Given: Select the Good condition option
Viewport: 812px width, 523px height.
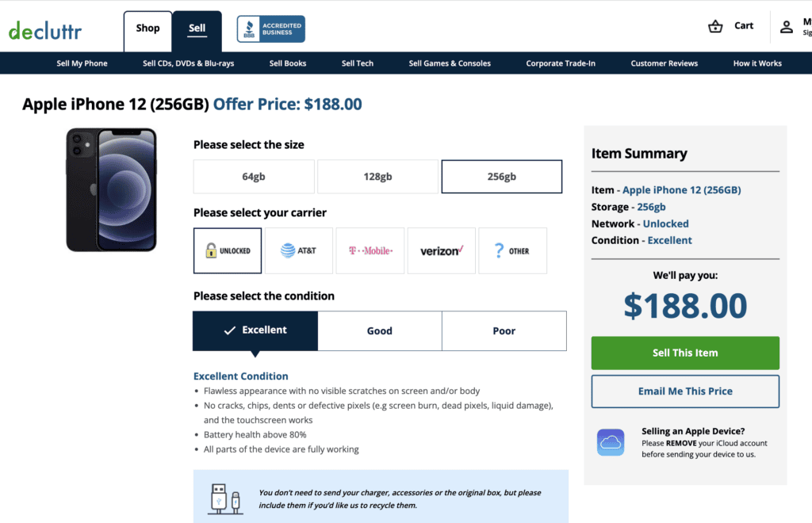Looking at the screenshot, I should [379, 330].
